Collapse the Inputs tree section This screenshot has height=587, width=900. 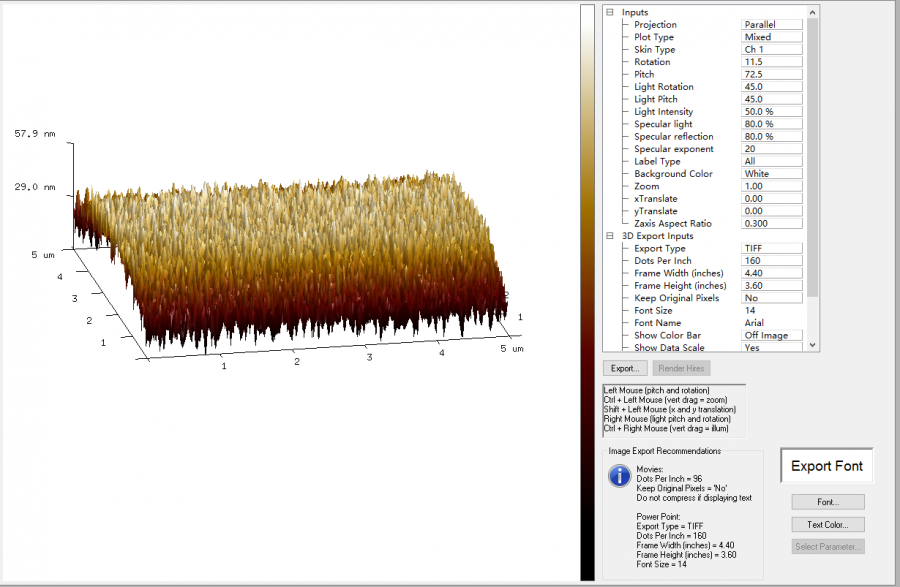point(610,12)
